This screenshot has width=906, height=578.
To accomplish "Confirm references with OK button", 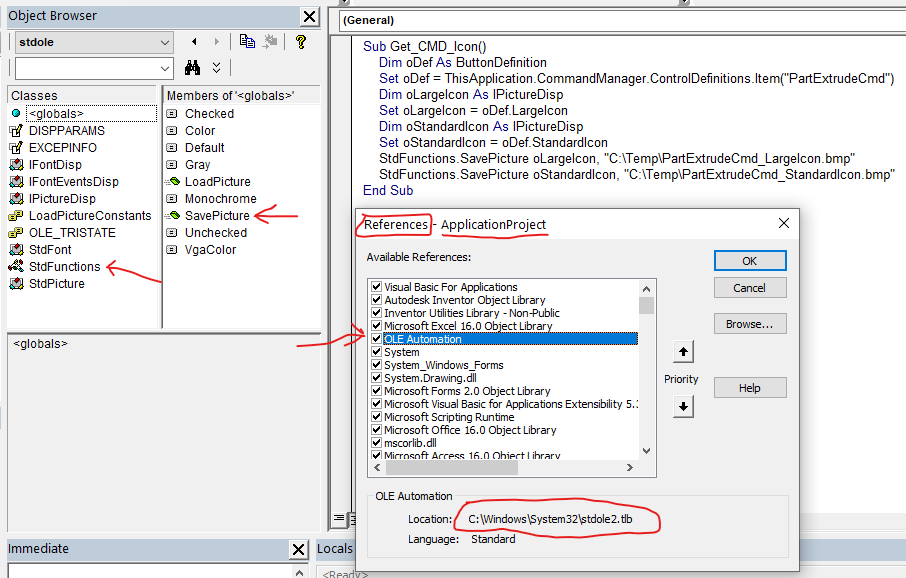I will tap(749, 260).
